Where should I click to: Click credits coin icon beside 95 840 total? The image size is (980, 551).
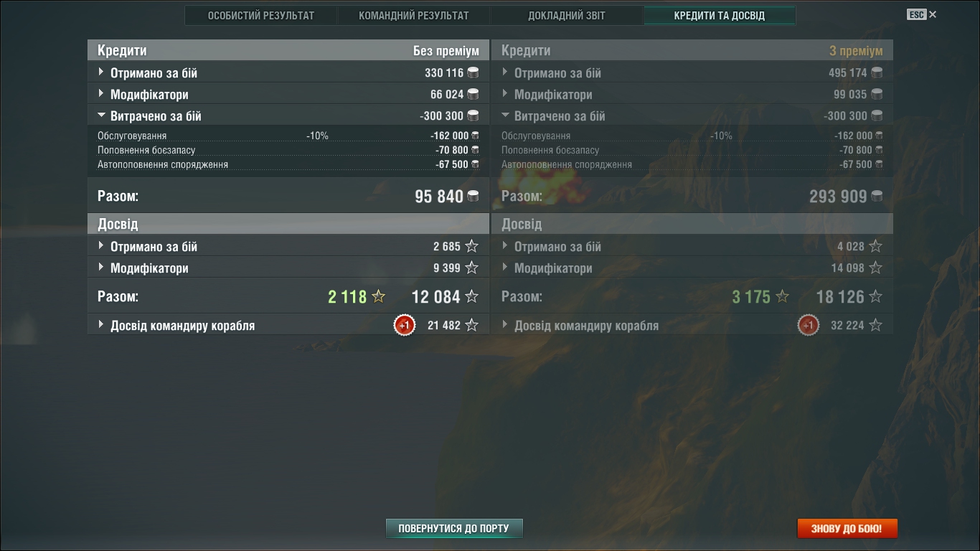click(473, 197)
